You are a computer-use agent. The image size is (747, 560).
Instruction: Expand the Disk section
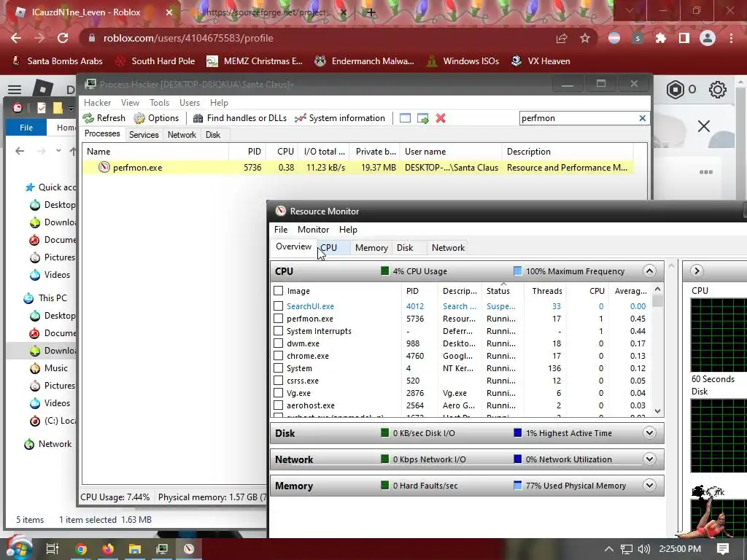pyautogui.click(x=649, y=433)
